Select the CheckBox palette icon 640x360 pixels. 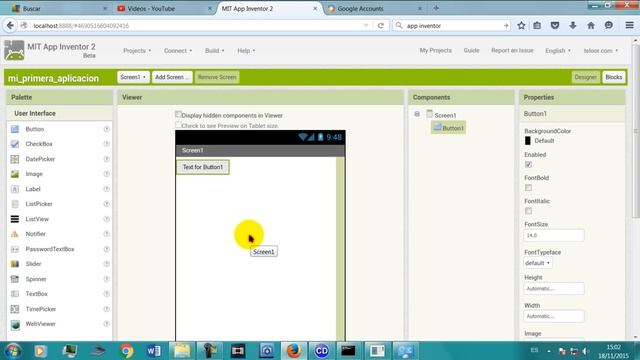15,144
